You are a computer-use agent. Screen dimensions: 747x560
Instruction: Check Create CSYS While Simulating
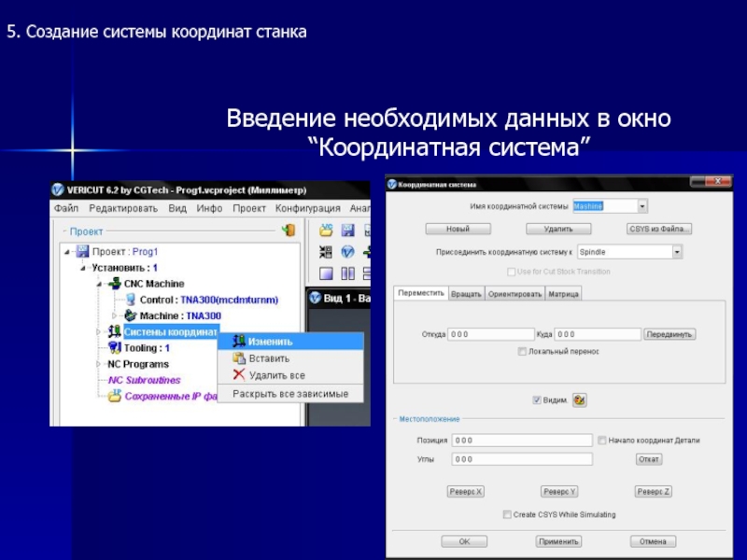point(507,514)
